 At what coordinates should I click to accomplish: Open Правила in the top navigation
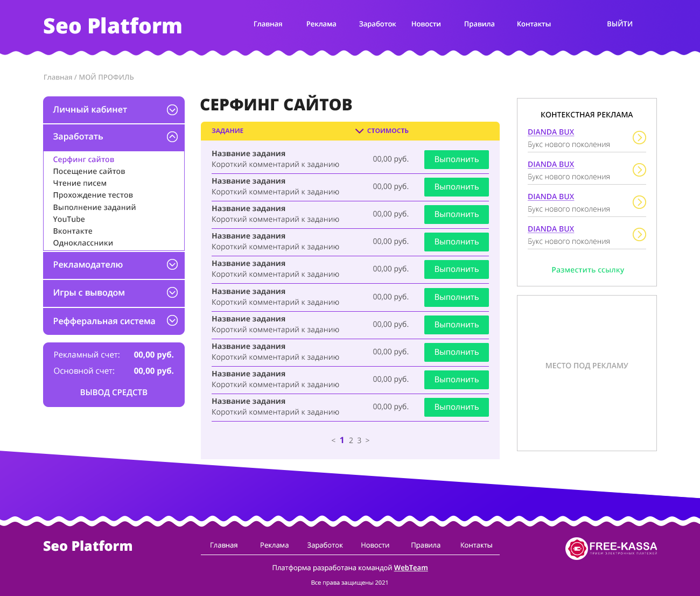click(479, 24)
